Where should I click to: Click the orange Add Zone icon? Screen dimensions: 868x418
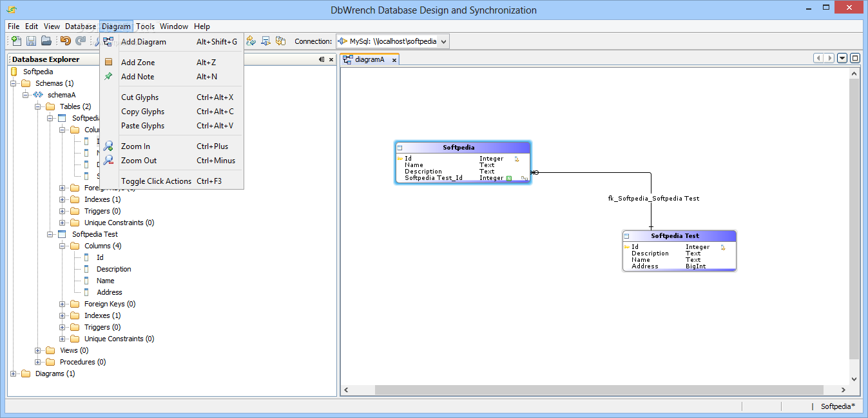pyautogui.click(x=108, y=63)
